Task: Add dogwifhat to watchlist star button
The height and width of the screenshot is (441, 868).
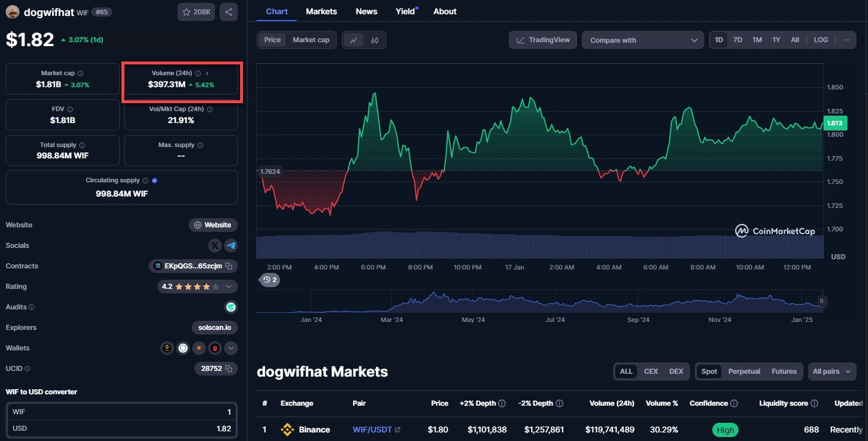Action: coord(196,12)
